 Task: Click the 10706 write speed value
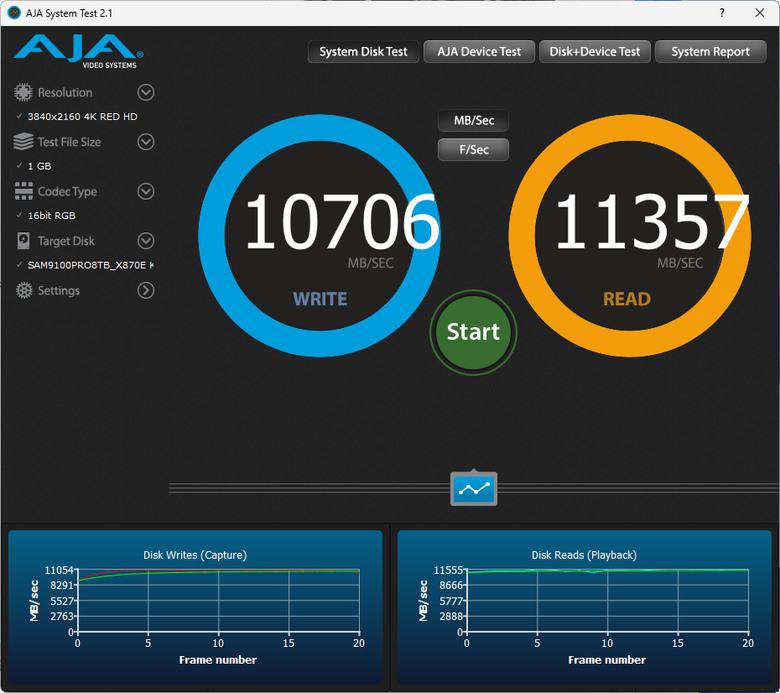[342, 222]
